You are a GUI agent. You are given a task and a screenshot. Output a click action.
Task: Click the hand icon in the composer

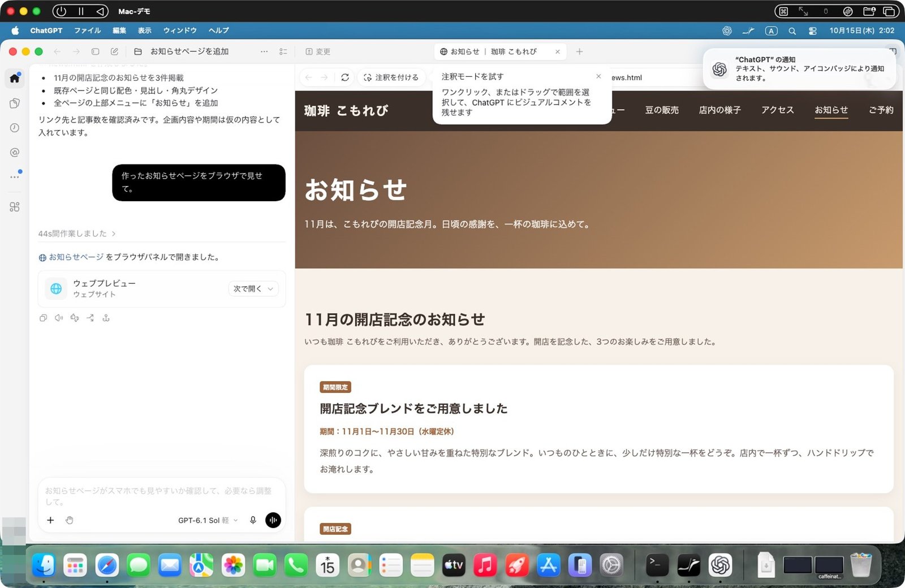(x=70, y=520)
